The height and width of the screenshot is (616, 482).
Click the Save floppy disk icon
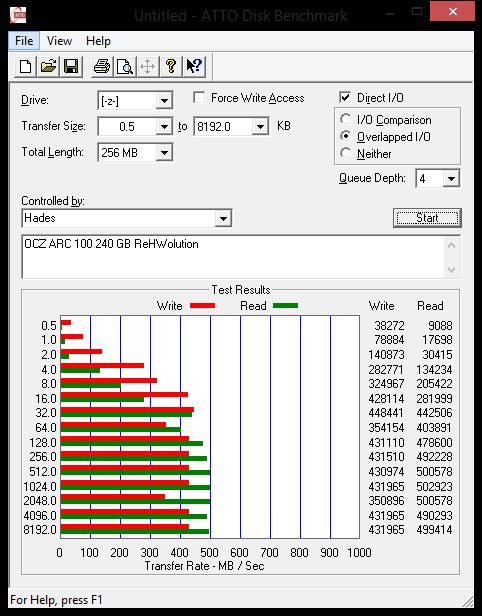click(71, 66)
